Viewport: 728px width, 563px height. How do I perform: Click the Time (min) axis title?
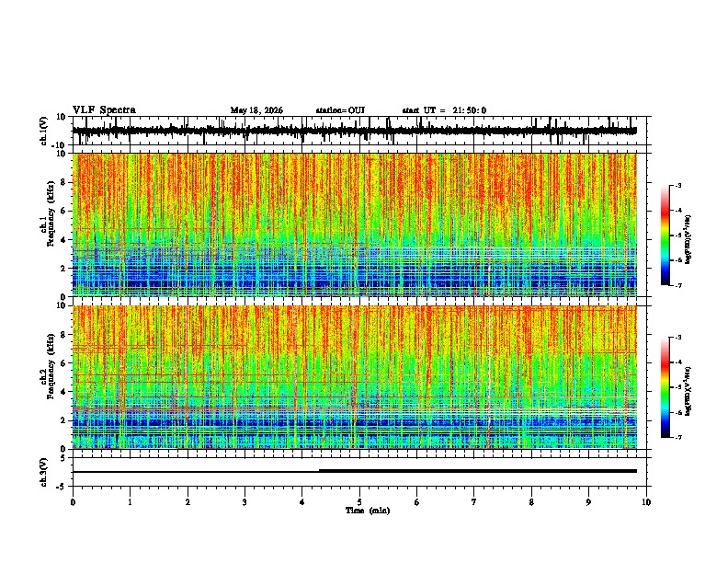coord(368,511)
